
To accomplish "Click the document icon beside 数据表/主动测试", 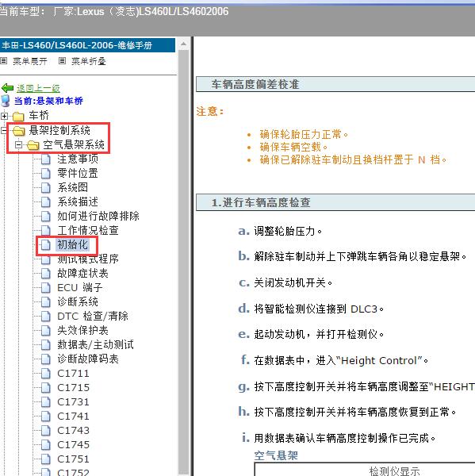I will click(46, 345).
